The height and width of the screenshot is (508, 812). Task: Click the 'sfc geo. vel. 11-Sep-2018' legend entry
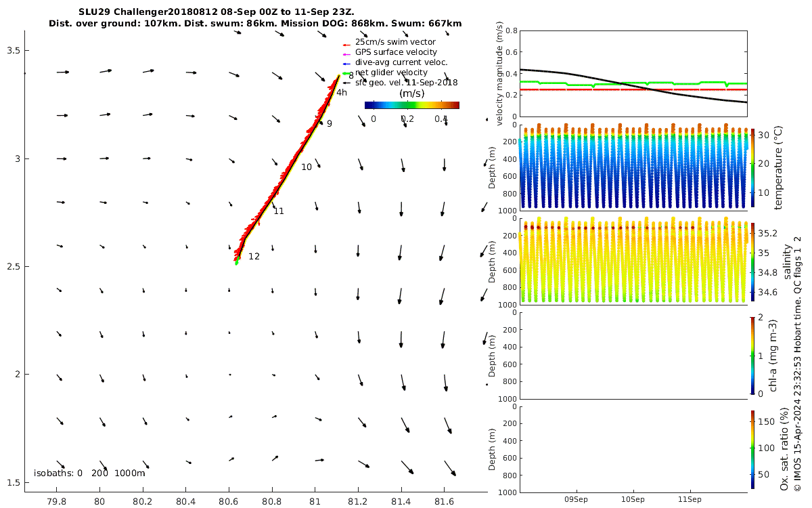point(407,83)
